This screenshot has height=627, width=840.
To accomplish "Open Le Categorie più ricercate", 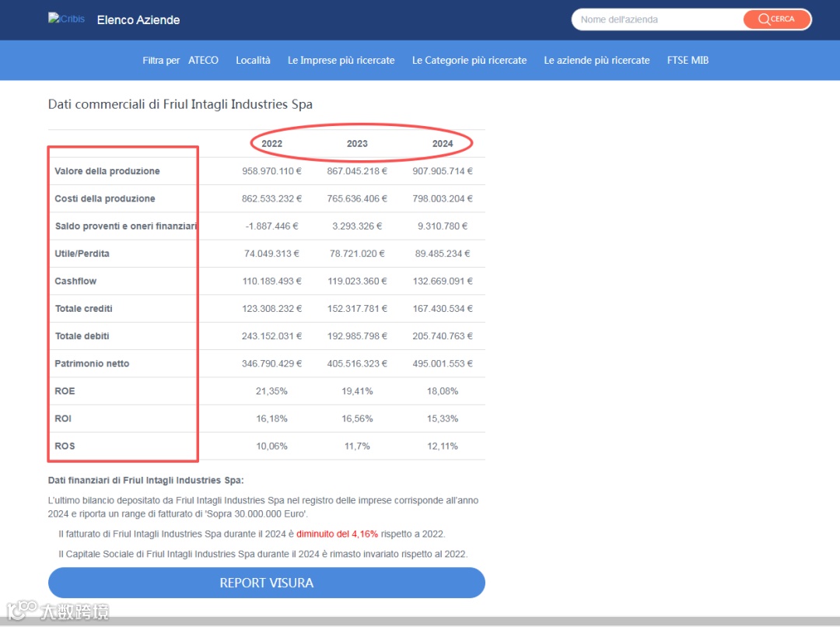I will 469,61.
